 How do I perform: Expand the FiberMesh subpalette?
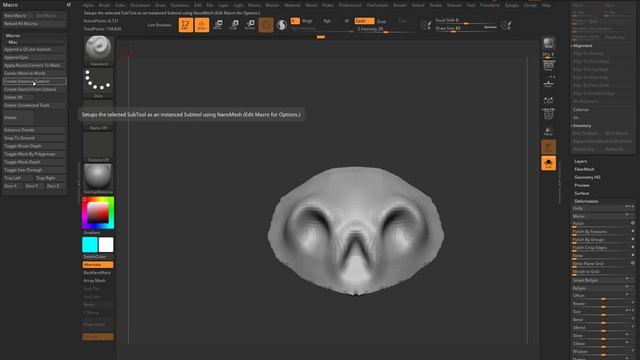pyautogui.click(x=584, y=169)
